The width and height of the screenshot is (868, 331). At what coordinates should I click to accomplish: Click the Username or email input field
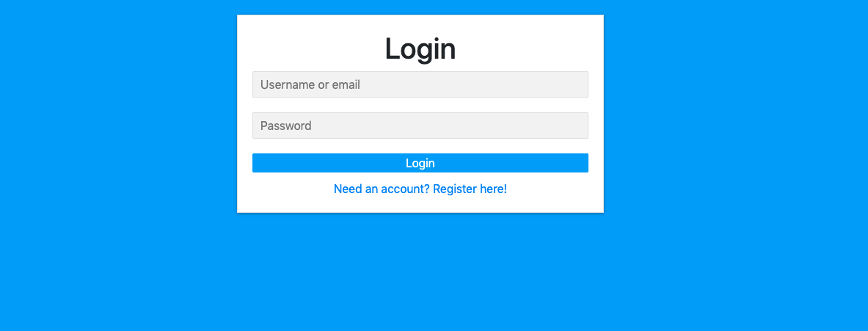pyautogui.click(x=420, y=84)
